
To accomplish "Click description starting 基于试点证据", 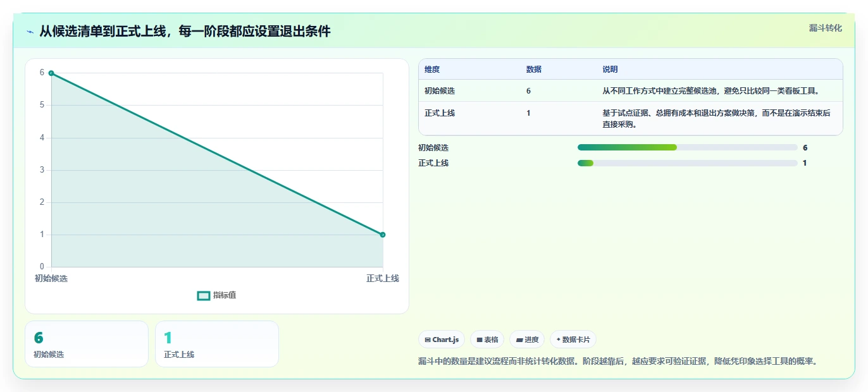I will pyautogui.click(x=717, y=119).
